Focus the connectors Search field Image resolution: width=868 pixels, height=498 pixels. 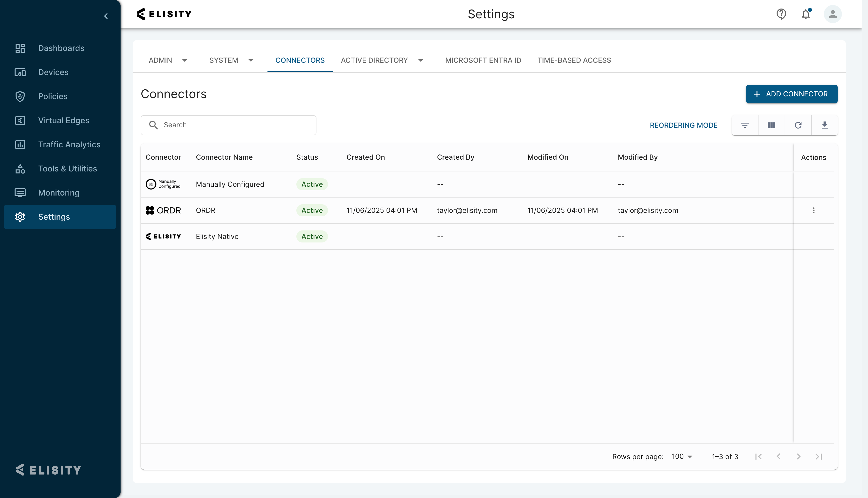tap(229, 125)
